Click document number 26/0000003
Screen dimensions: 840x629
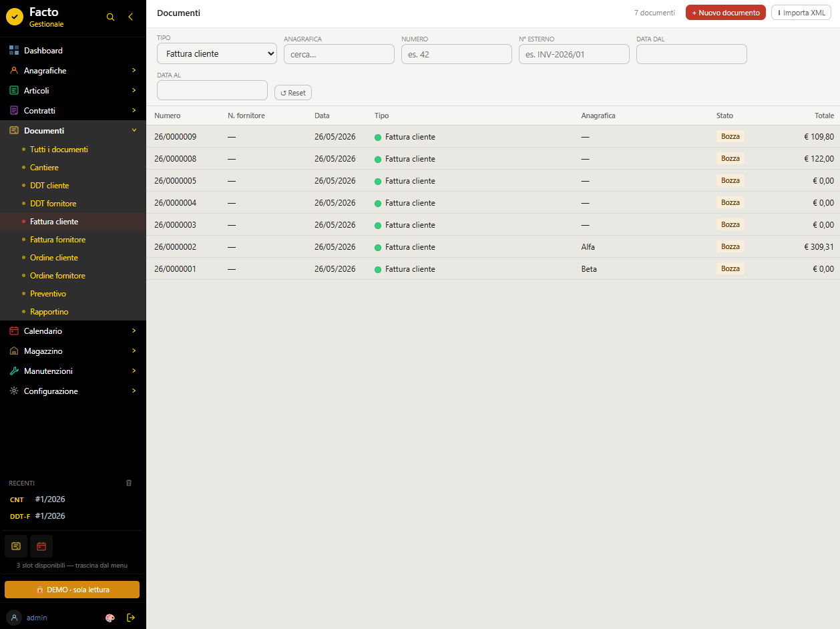tap(175, 225)
